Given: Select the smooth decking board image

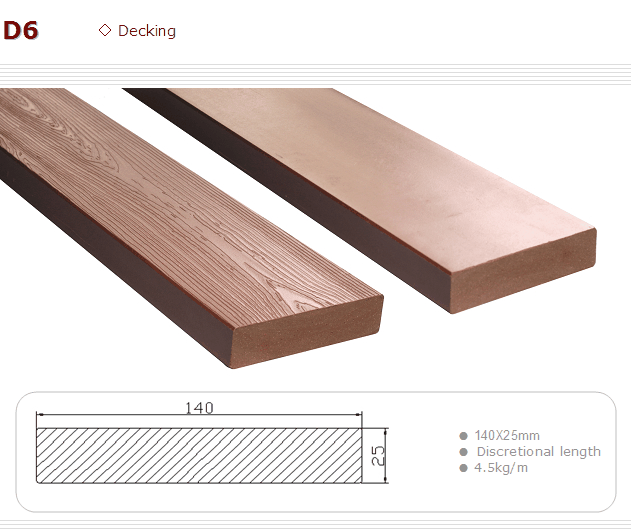Looking at the screenshot, I should 360,201.
